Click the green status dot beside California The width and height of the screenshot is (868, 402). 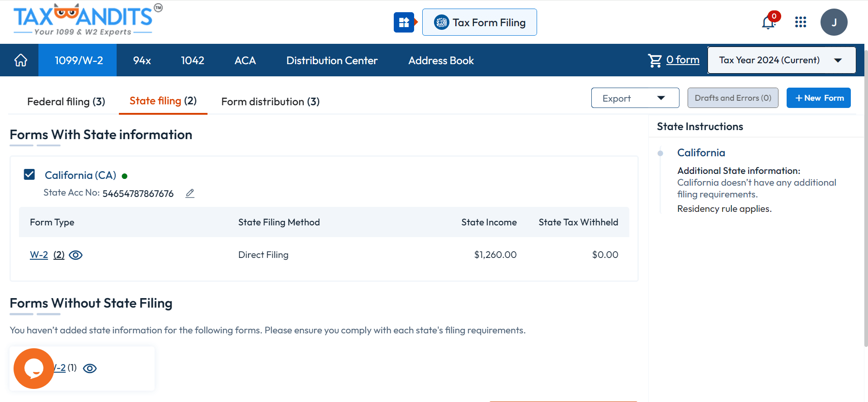pos(125,176)
